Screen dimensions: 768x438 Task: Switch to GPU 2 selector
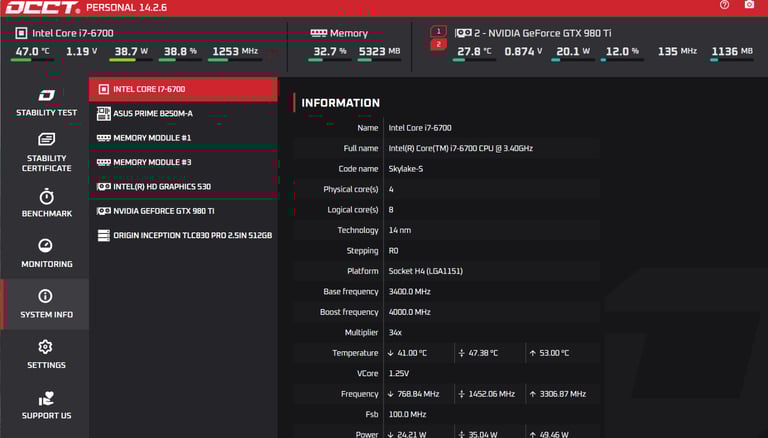(438, 44)
